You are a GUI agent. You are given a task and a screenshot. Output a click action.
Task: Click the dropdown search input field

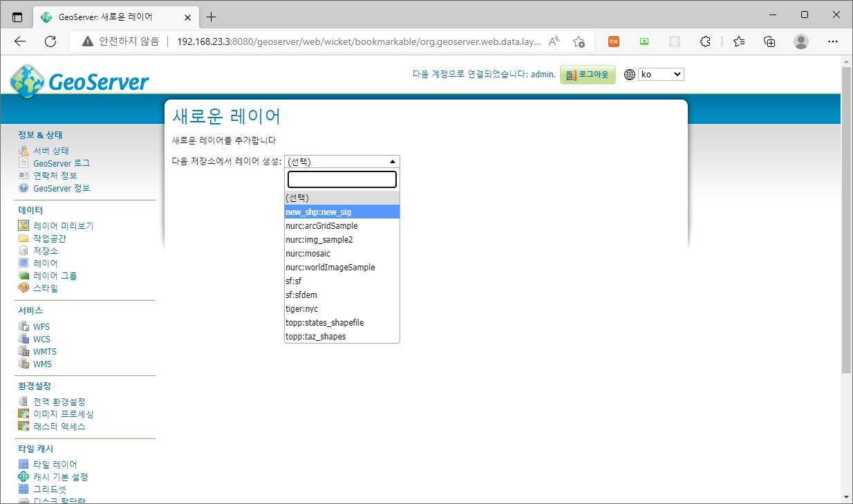point(342,180)
